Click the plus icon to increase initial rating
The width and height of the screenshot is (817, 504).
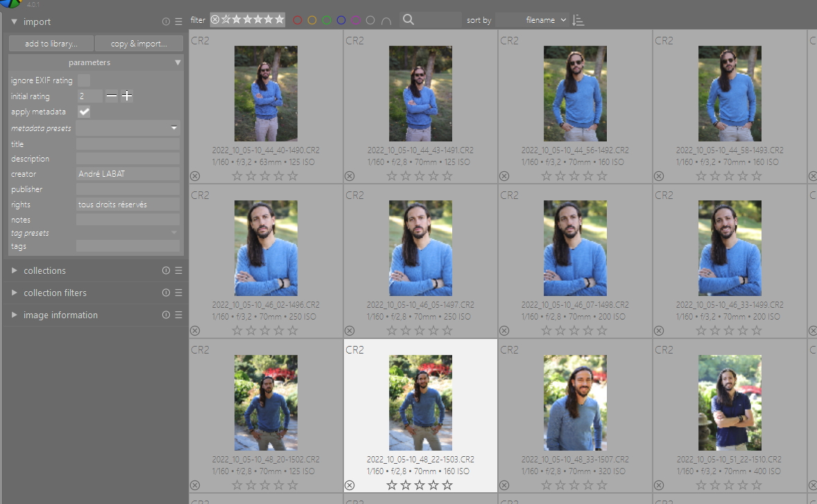127,96
